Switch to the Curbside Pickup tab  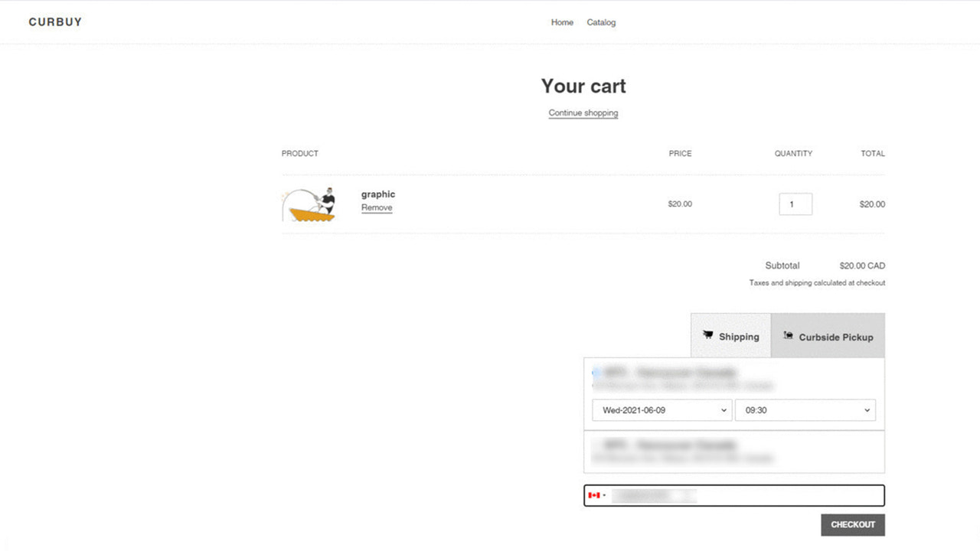pos(827,335)
